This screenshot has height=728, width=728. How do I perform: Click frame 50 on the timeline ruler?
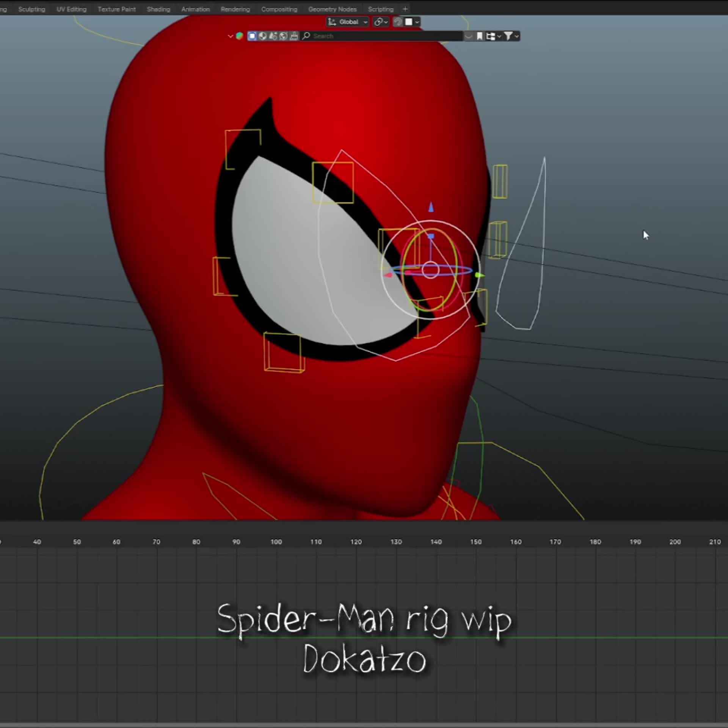click(x=77, y=542)
